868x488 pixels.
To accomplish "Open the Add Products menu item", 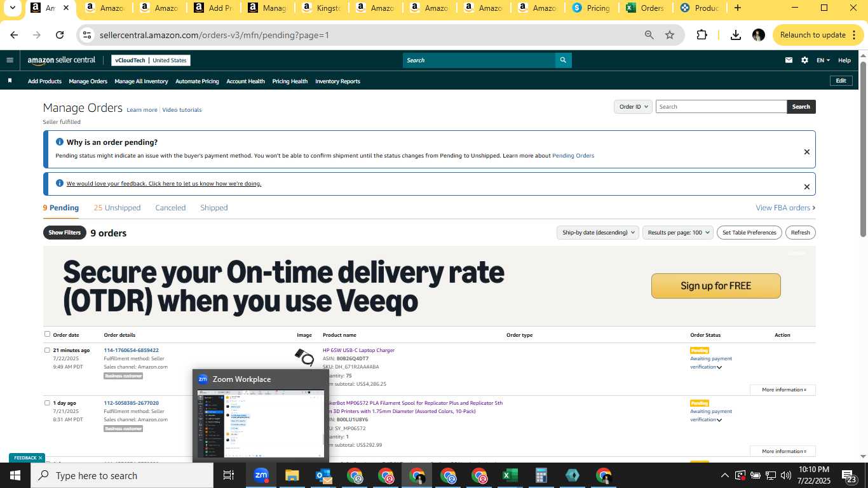I will [44, 81].
